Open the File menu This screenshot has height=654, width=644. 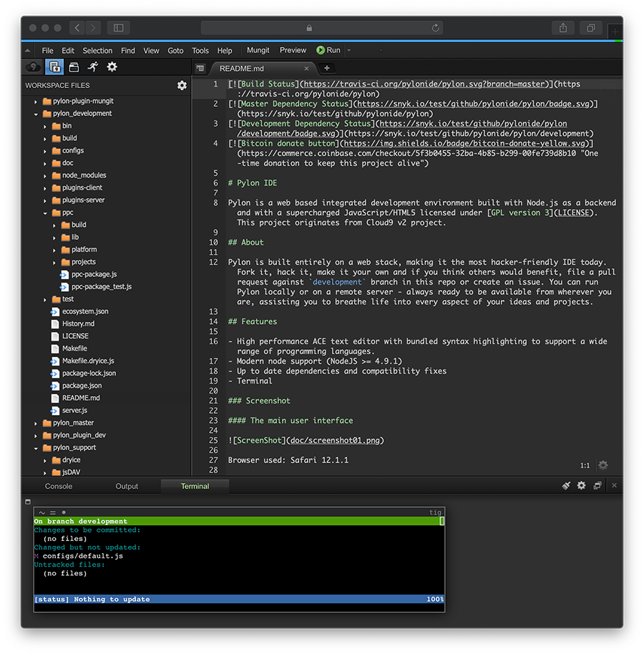click(47, 51)
